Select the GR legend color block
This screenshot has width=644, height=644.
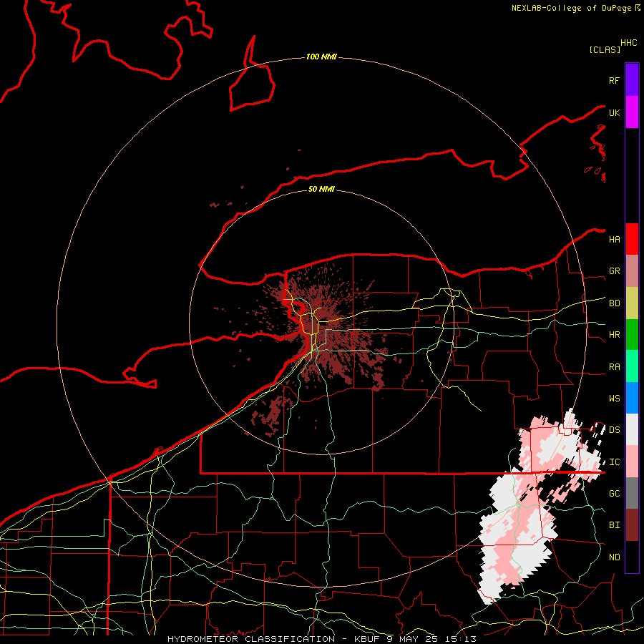632,270
